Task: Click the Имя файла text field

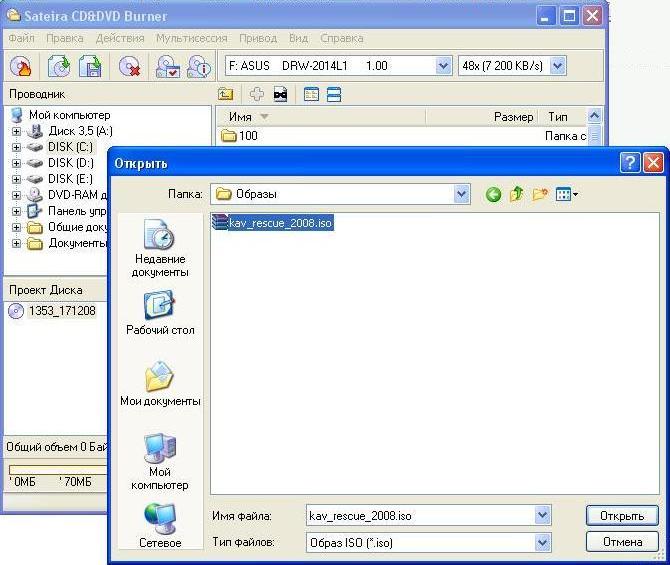Action: pos(420,515)
